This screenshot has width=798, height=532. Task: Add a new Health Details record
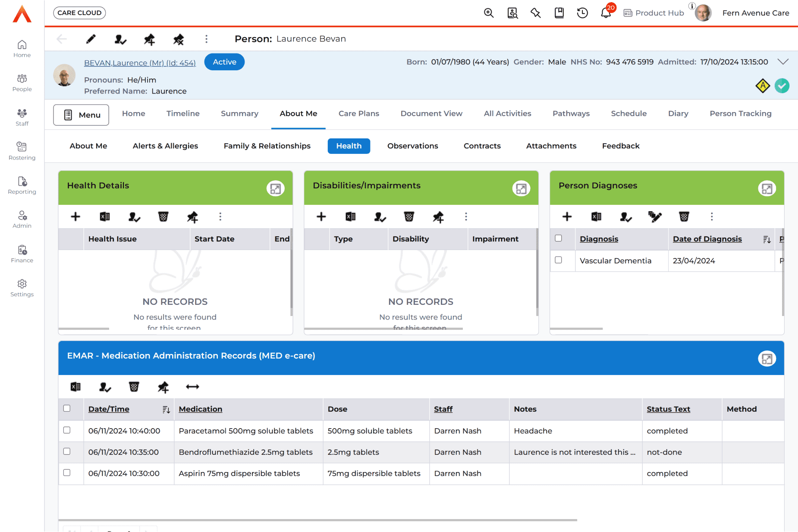click(x=75, y=216)
